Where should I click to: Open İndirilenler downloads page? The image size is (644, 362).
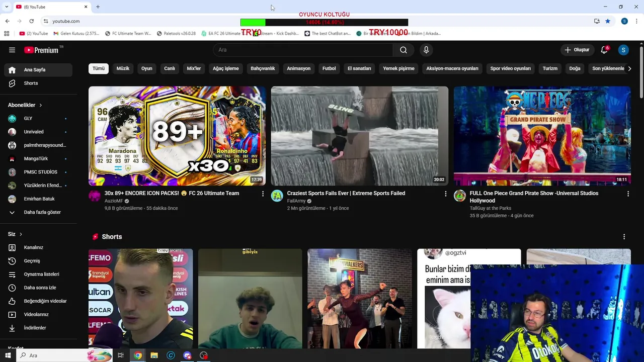tap(38, 328)
